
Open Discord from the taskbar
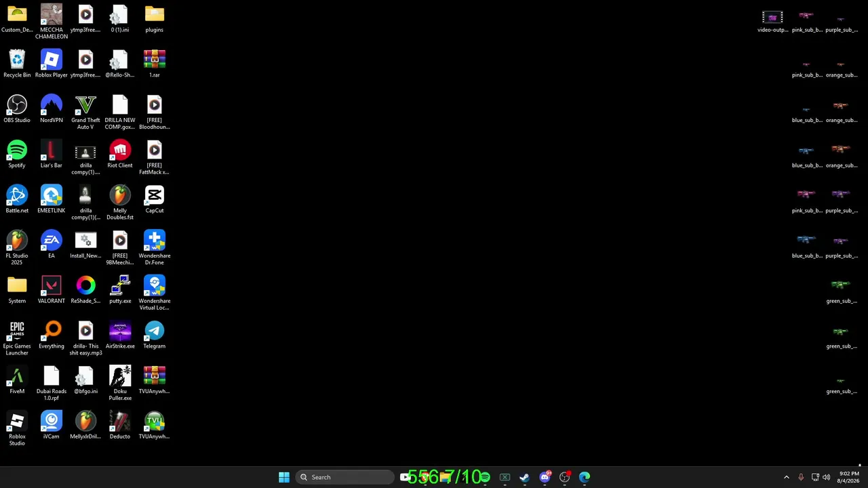coord(545,477)
